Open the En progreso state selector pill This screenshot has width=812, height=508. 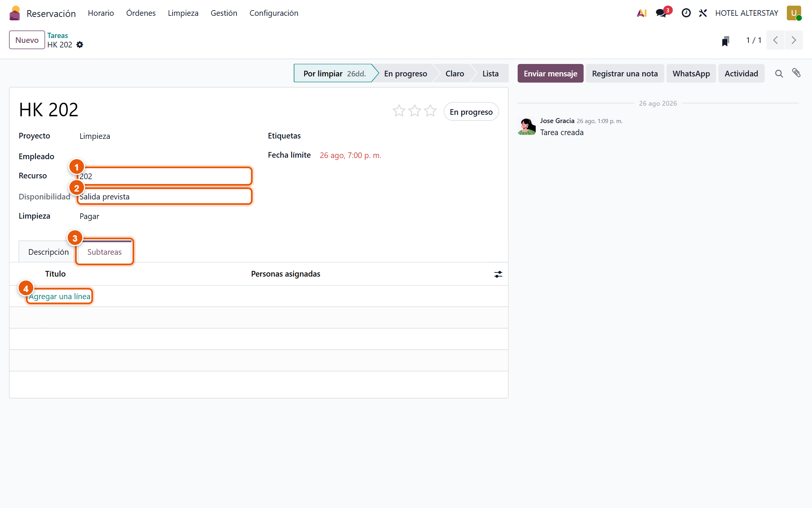[x=471, y=112]
